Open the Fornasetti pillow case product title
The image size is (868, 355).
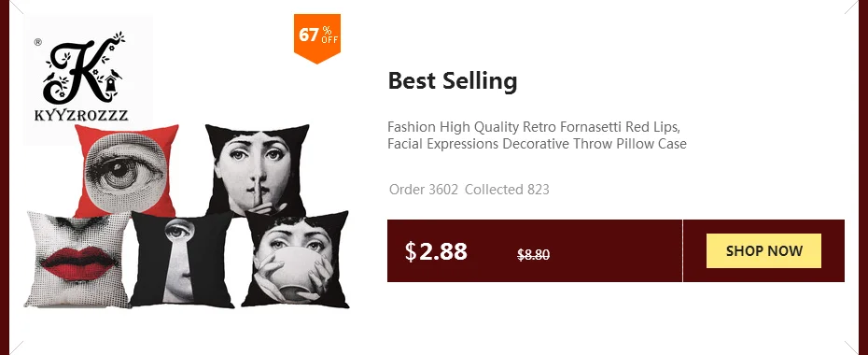(x=537, y=135)
